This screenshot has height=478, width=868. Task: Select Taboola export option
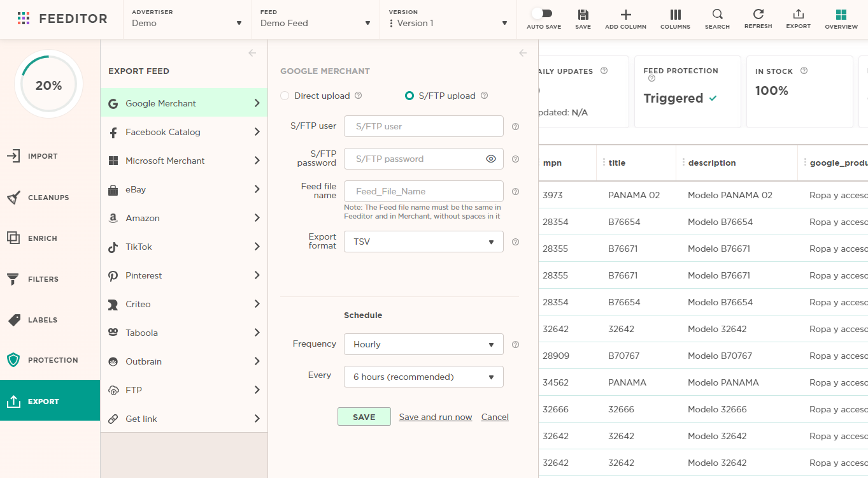point(184,333)
